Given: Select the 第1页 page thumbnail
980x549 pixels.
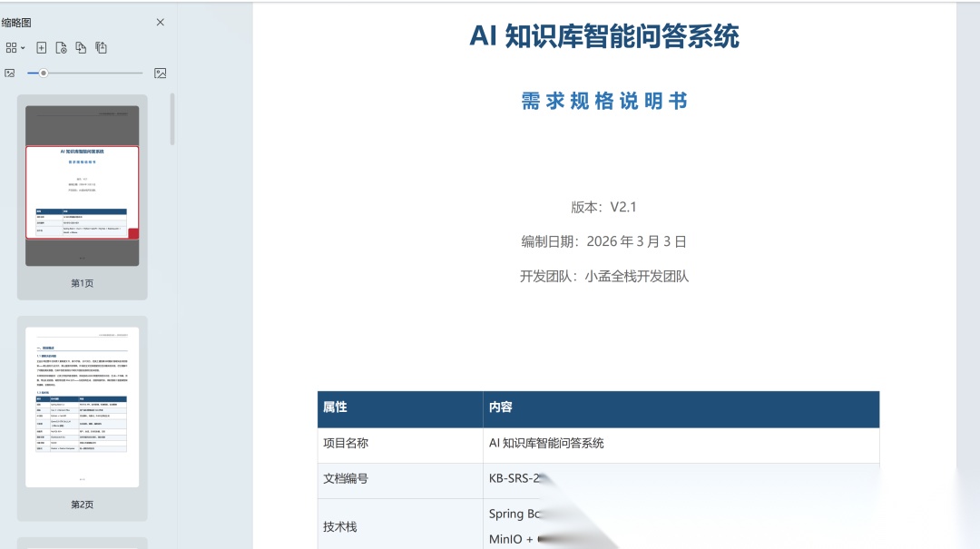Looking at the screenshot, I should (x=82, y=186).
